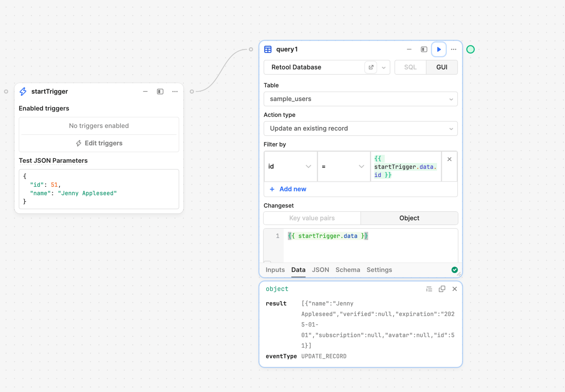Viewport: 565px width, 392px height.
Task: Change the filter column id dropdown
Action: click(290, 166)
